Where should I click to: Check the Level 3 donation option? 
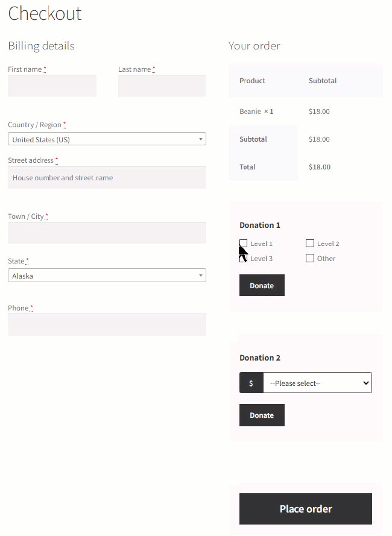tap(244, 259)
